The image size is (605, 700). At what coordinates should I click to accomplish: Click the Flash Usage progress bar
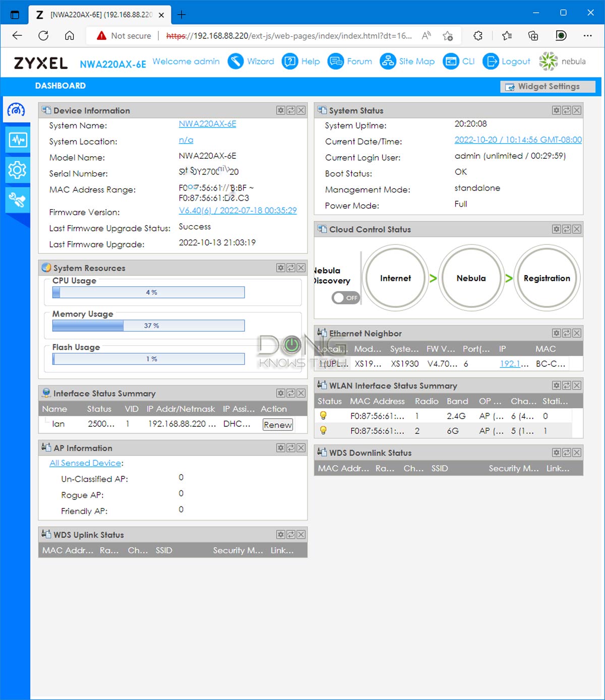click(x=149, y=359)
